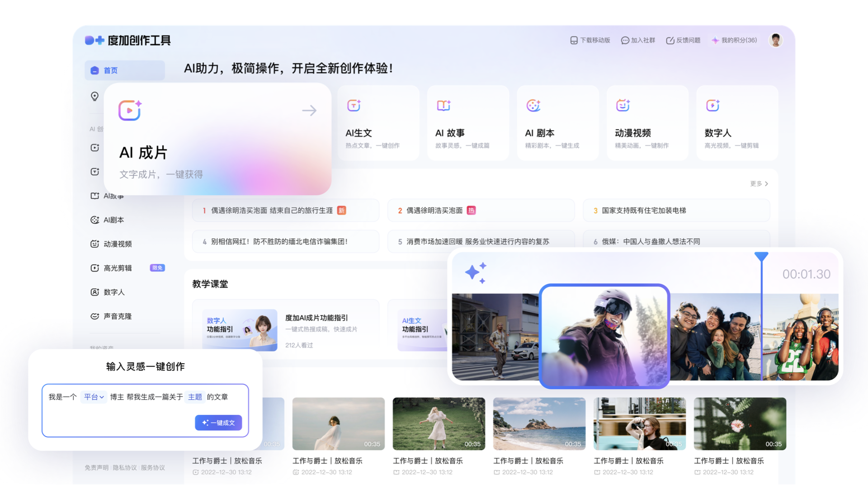
Task: Expand 更多 hot topics link
Action: tap(759, 183)
